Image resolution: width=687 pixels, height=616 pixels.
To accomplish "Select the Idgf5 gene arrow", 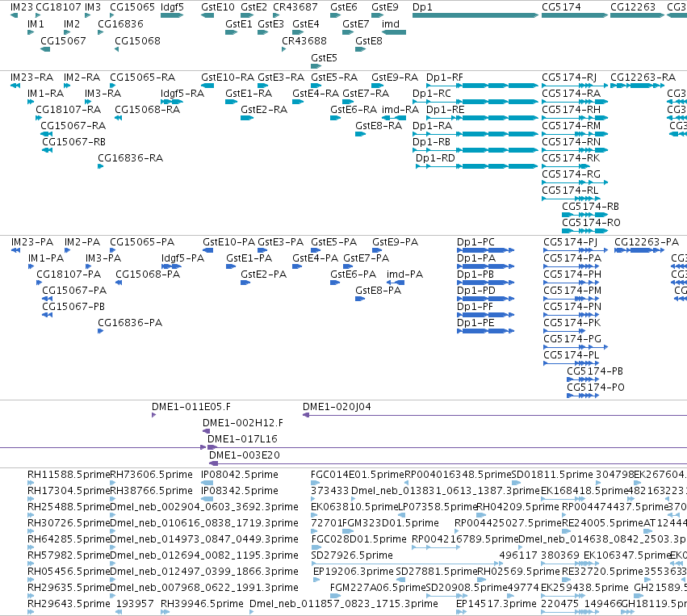I will pyautogui.click(x=172, y=15).
